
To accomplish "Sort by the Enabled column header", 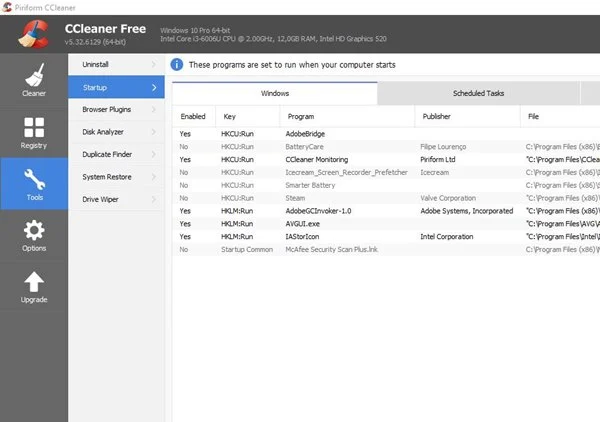I will (194, 116).
